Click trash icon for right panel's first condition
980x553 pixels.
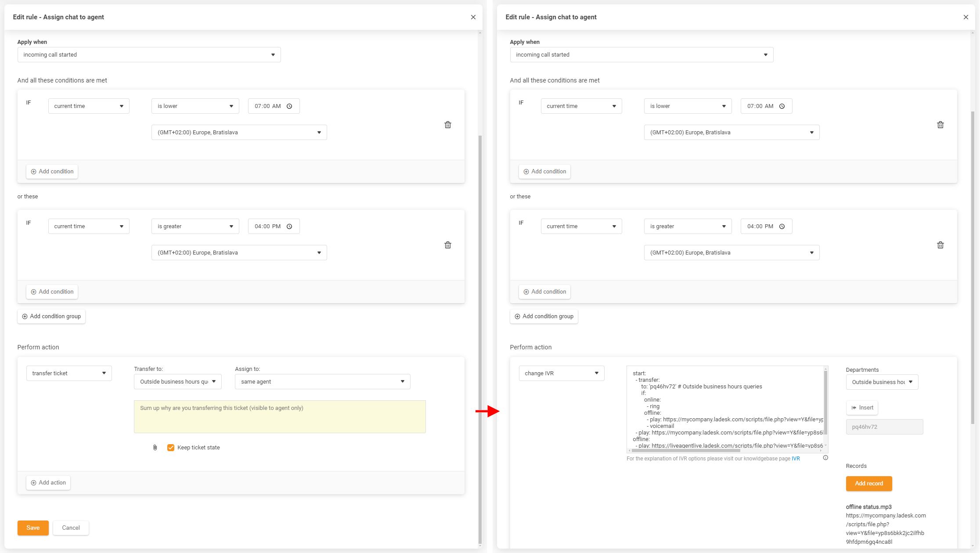pyautogui.click(x=940, y=125)
